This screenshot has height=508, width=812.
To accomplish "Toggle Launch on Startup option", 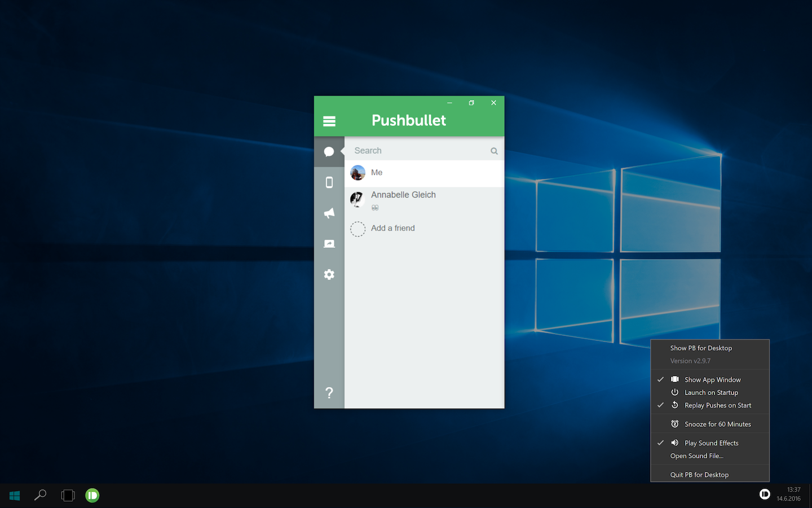I will click(710, 392).
